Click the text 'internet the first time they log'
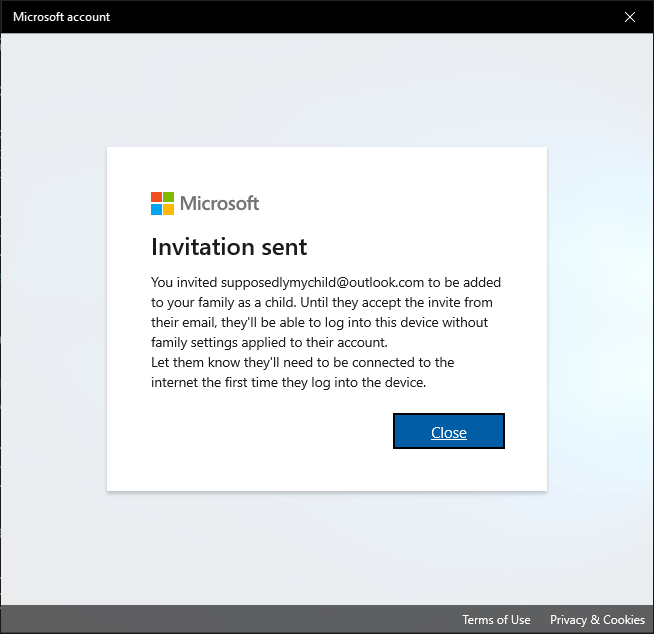Viewport: 654px width, 634px height. 241,382
